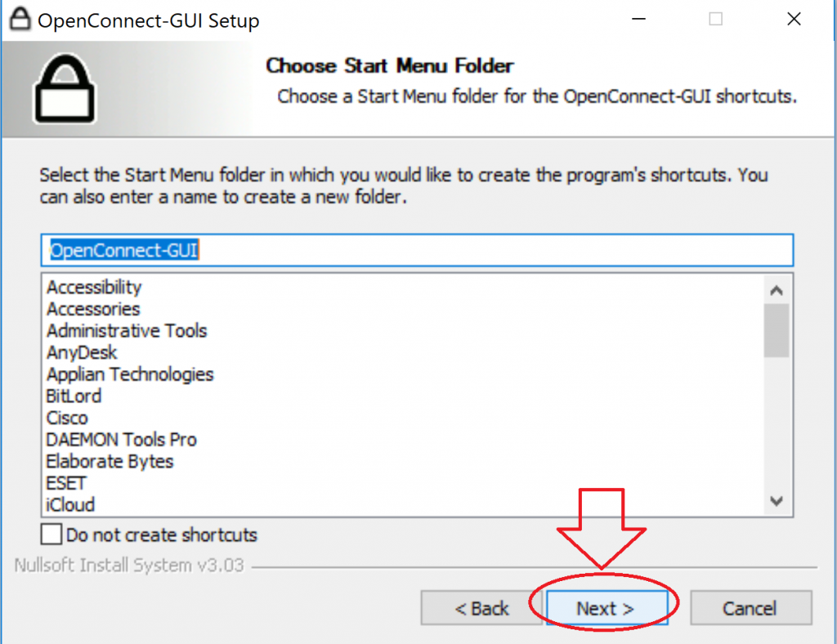Pick the AnyDesk folder
The width and height of the screenshot is (837, 644).
[x=82, y=353]
